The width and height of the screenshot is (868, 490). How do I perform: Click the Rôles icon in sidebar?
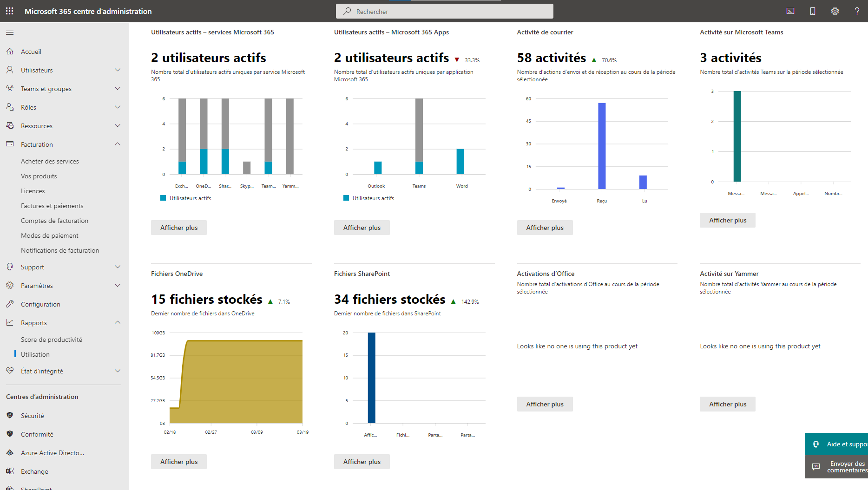(10, 107)
